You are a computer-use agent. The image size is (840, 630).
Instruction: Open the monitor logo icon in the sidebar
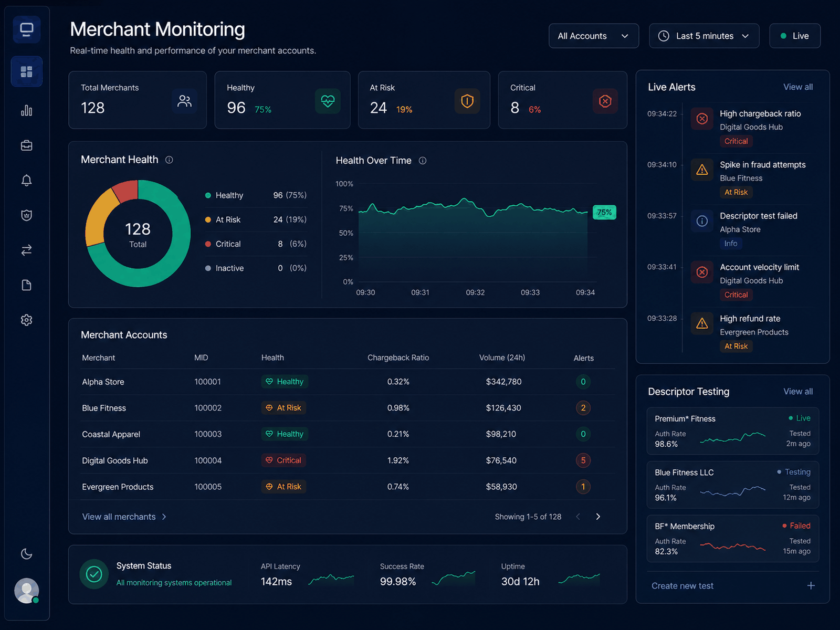click(x=27, y=29)
